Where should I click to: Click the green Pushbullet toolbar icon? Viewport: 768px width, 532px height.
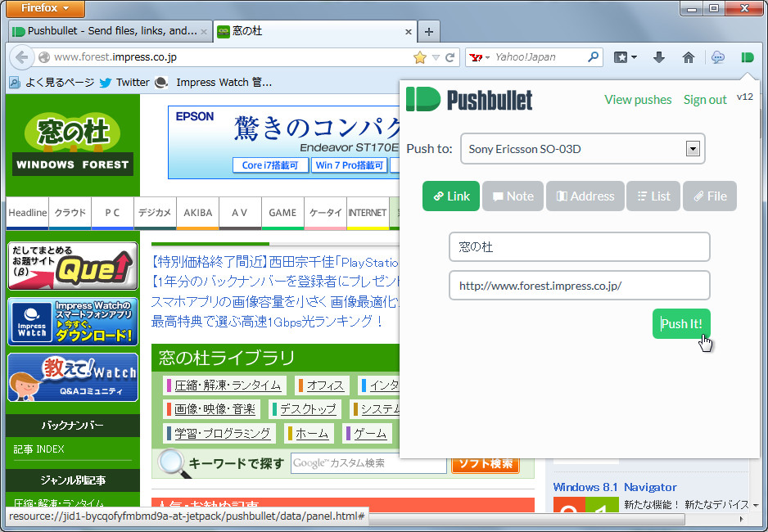click(746, 57)
